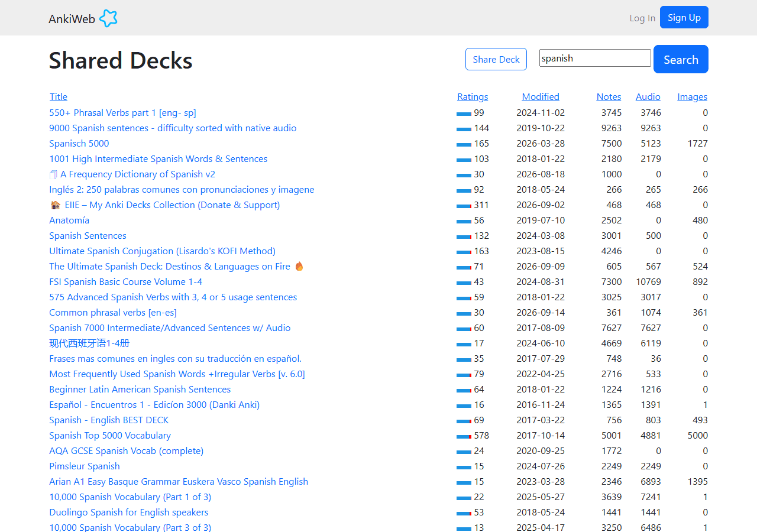This screenshot has width=757, height=532.
Task: Sort decks by the Notes column header
Action: click(x=609, y=96)
